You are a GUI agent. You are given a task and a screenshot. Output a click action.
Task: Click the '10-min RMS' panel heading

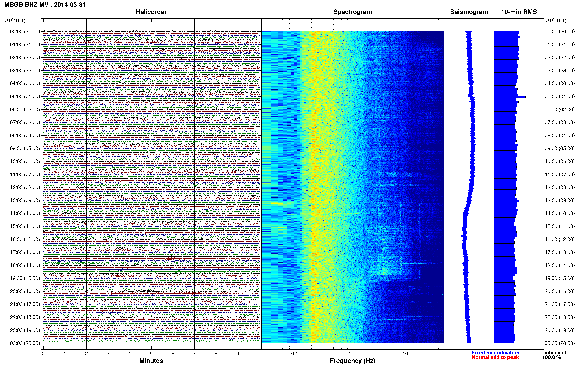519,12
